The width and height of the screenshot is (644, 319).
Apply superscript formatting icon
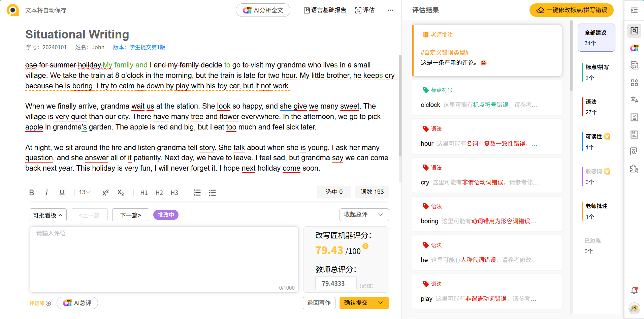tap(105, 193)
